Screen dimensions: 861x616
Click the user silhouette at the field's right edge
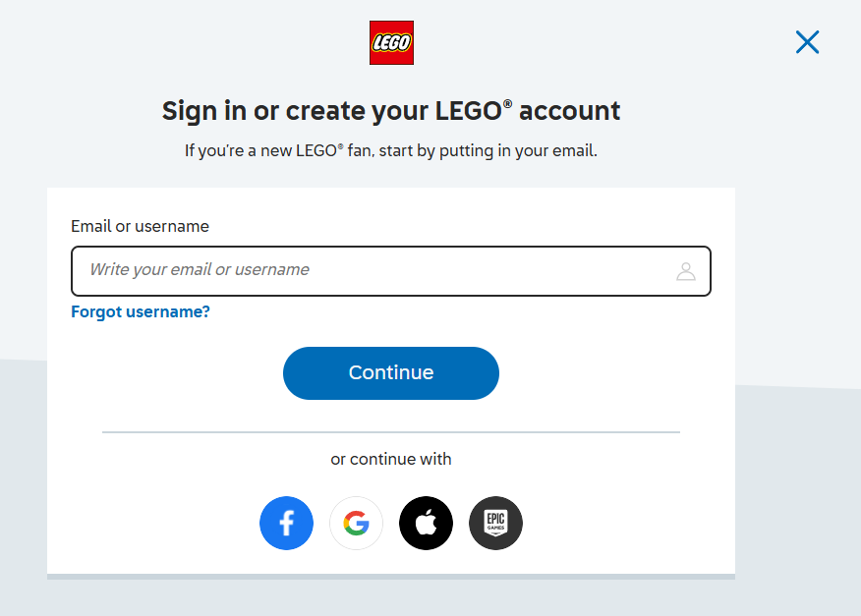click(x=685, y=271)
